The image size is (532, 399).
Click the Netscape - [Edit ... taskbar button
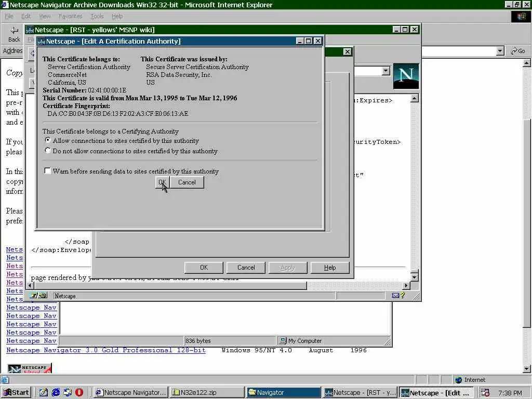pyautogui.click(x=436, y=393)
